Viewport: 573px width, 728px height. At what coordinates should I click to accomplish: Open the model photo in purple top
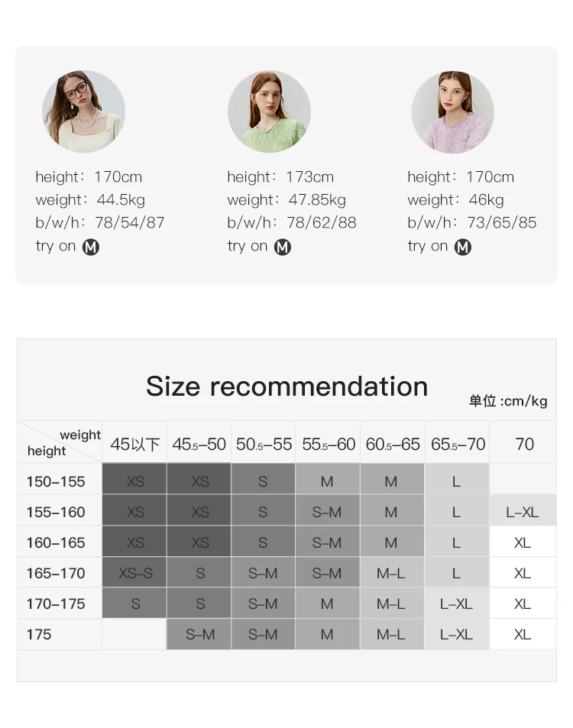(453, 112)
